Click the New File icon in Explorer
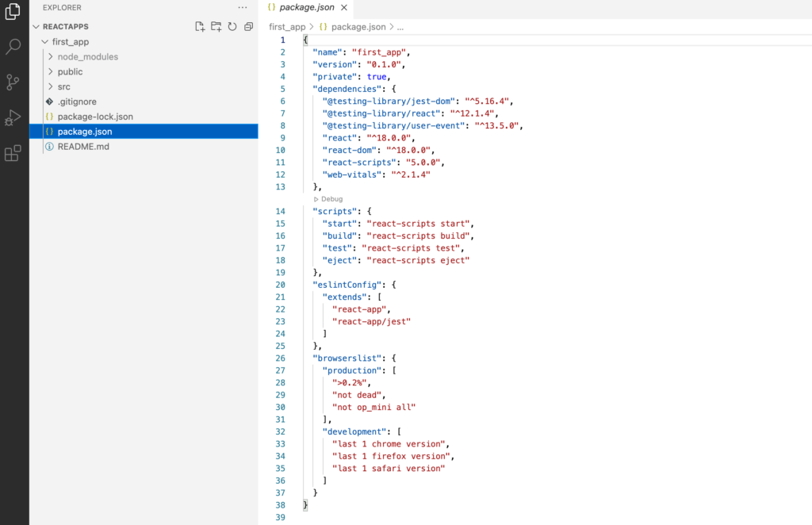Viewport: 812px width, 525px height. (200, 26)
